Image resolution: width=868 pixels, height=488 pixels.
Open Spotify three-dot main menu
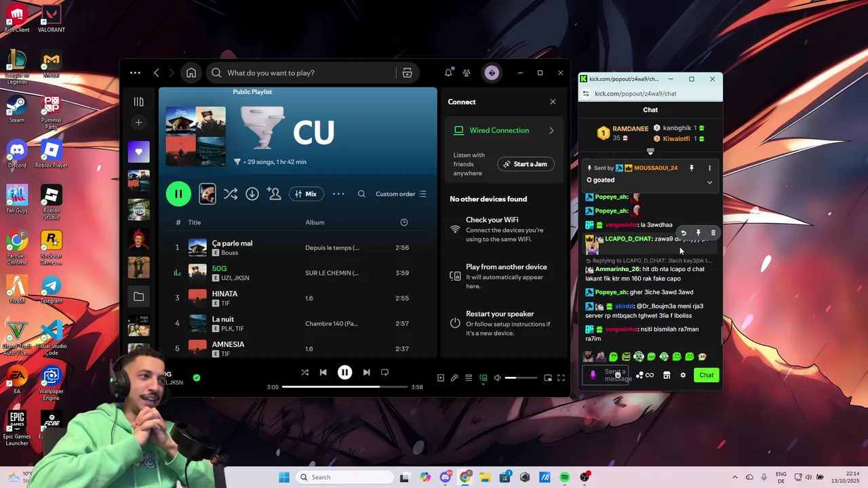coord(135,73)
